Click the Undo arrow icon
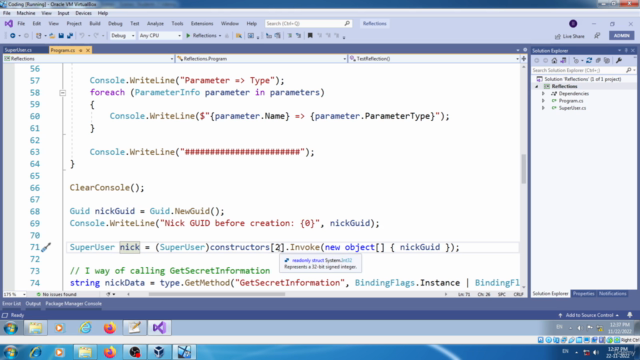 click(82, 36)
